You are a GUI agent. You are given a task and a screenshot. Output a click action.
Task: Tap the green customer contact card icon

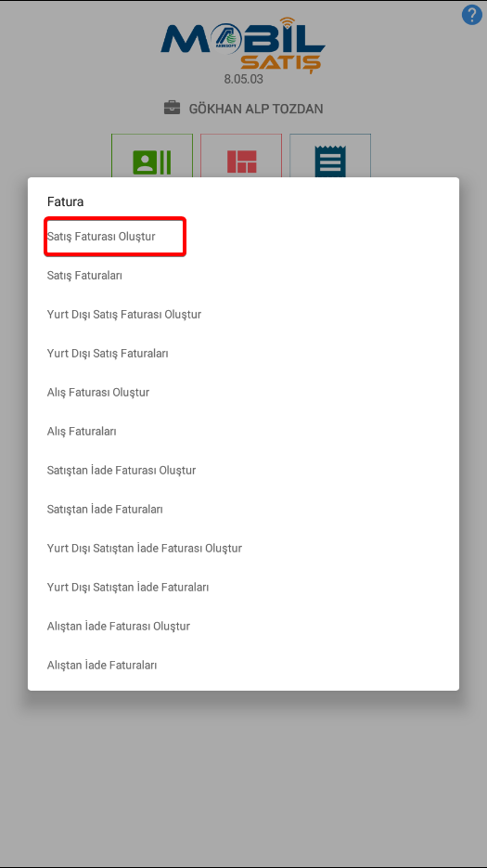[x=151, y=162]
